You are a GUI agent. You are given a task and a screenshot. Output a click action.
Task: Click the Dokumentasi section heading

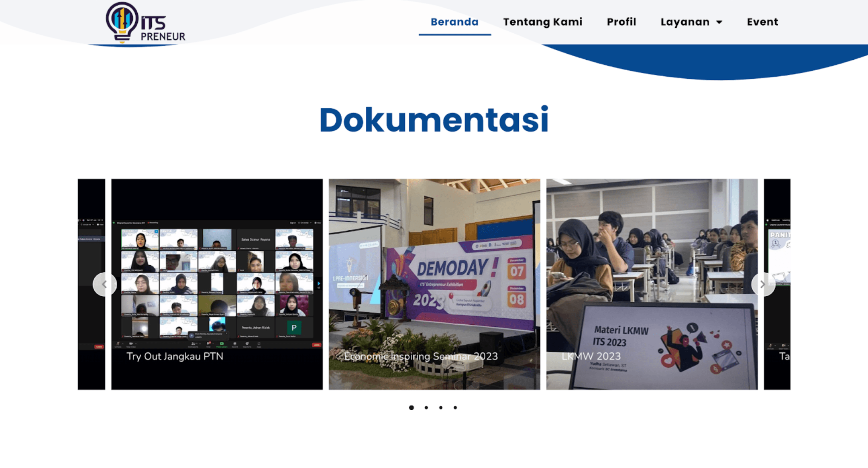click(434, 120)
